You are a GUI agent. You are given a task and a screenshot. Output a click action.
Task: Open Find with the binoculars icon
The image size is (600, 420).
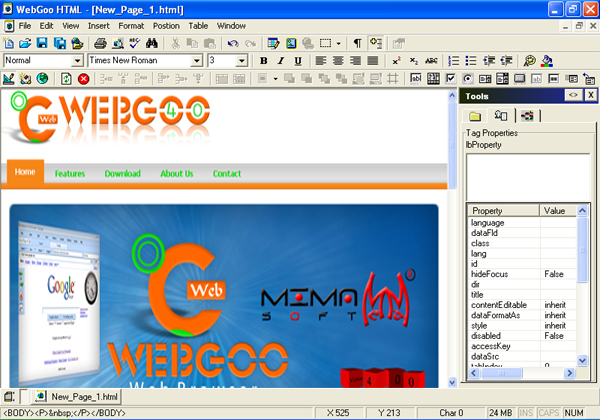click(152, 43)
